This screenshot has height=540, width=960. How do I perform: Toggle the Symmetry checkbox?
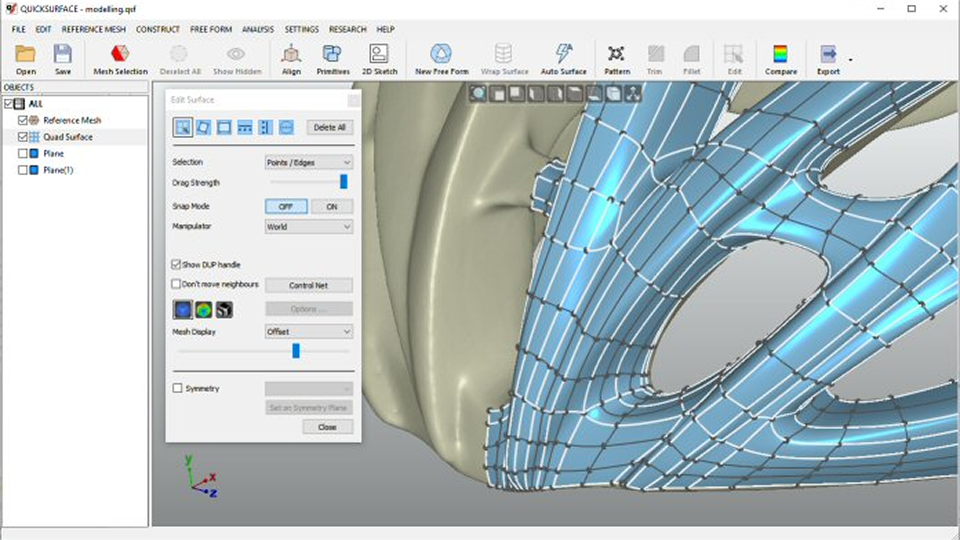pos(178,388)
